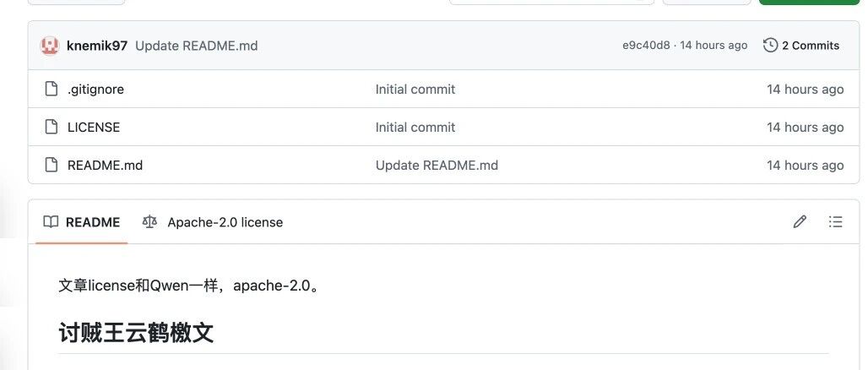The height and width of the screenshot is (370, 868).
Task: Open commit hash e9c40d8
Action: (646, 46)
